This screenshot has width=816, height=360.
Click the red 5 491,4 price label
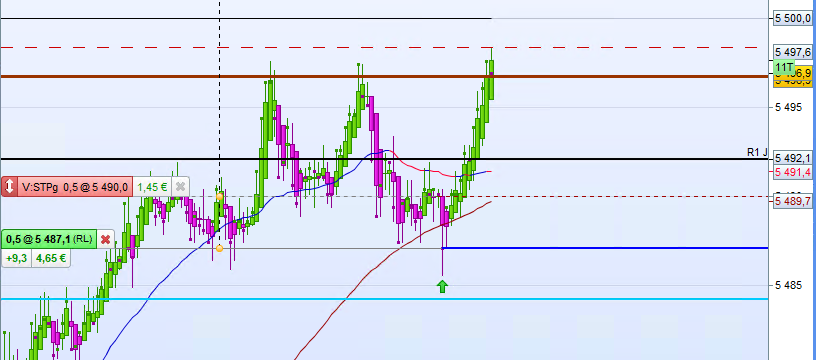pyautogui.click(x=793, y=172)
